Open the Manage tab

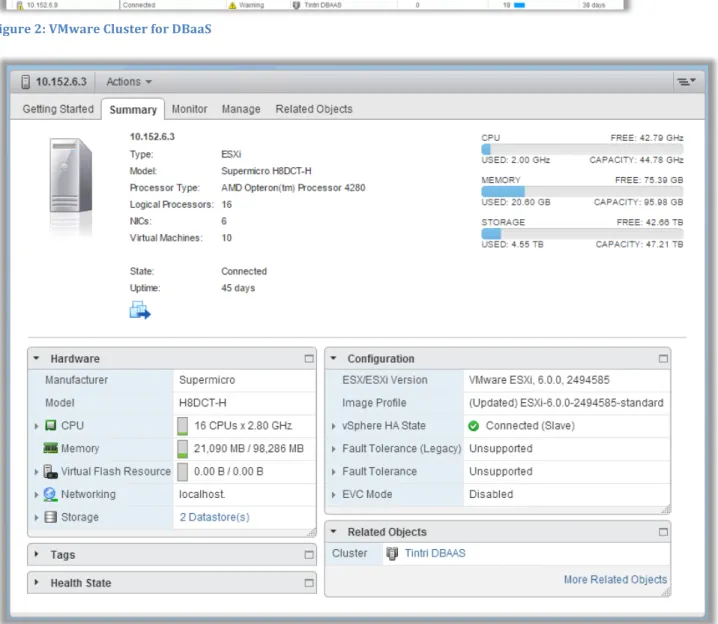point(241,109)
